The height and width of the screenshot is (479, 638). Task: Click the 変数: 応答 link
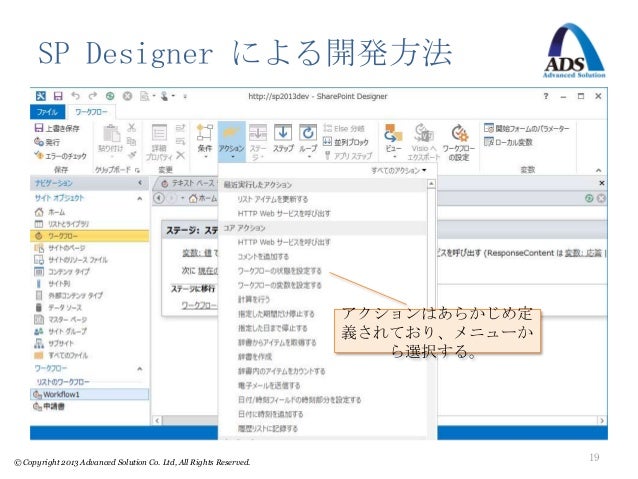tap(583, 253)
